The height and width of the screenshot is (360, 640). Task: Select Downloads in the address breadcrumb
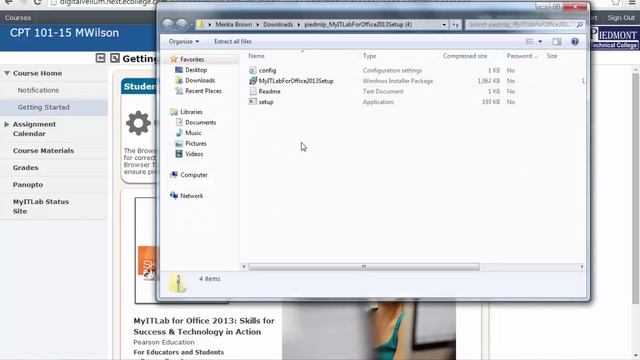[278, 25]
